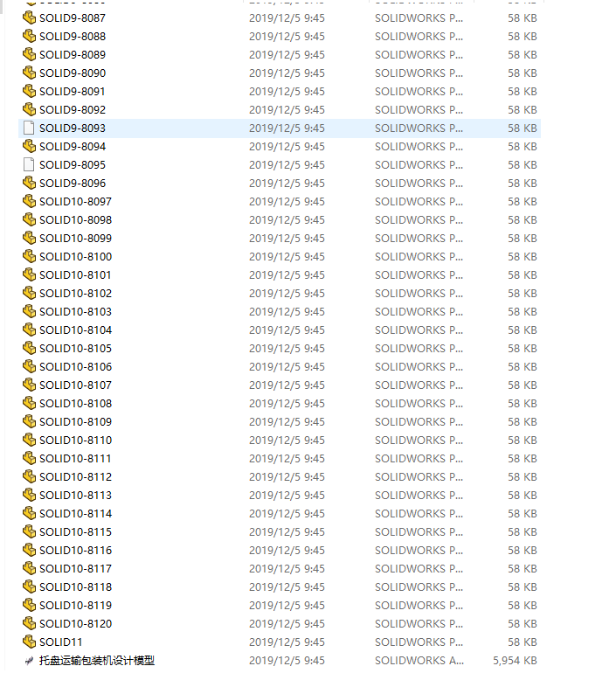The height and width of the screenshot is (687, 616).
Task: Select the file SOLID10-8120
Action: pos(75,623)
